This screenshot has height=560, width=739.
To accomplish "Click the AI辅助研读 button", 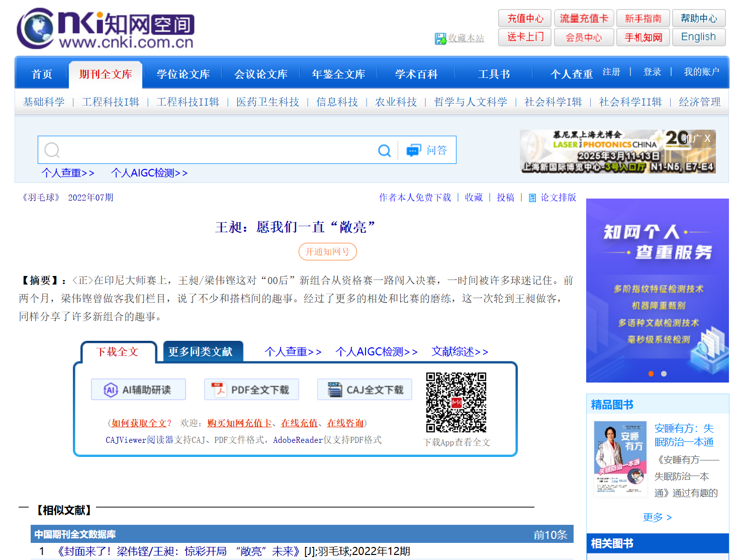I will (138, 390).
